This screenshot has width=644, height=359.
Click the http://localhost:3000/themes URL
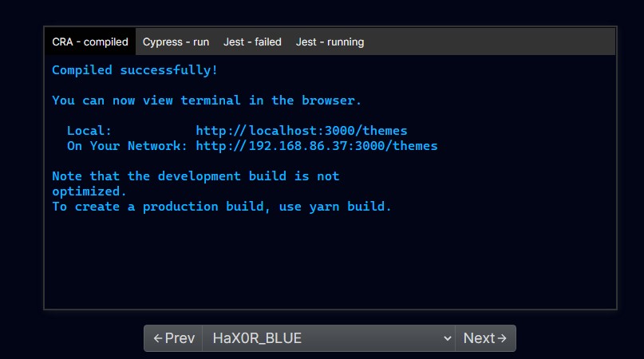click(302, 131)
